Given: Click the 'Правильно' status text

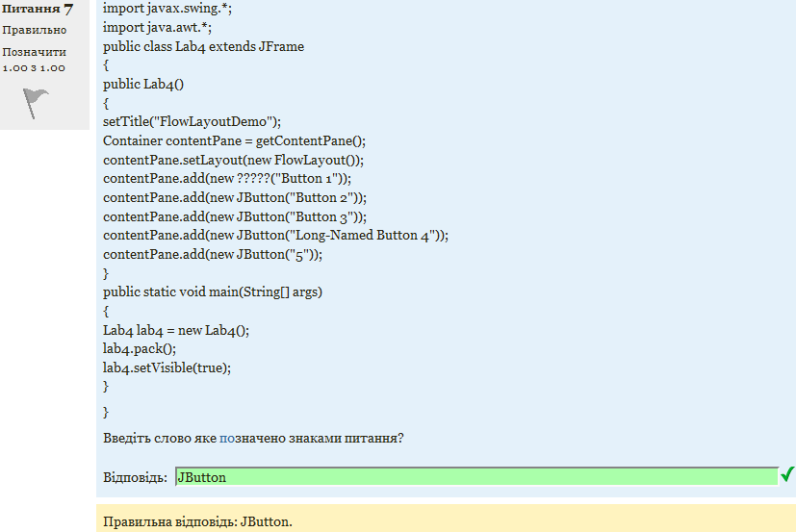Looking at the screenshot, I should pyautogui.click(x=34, y=30).
